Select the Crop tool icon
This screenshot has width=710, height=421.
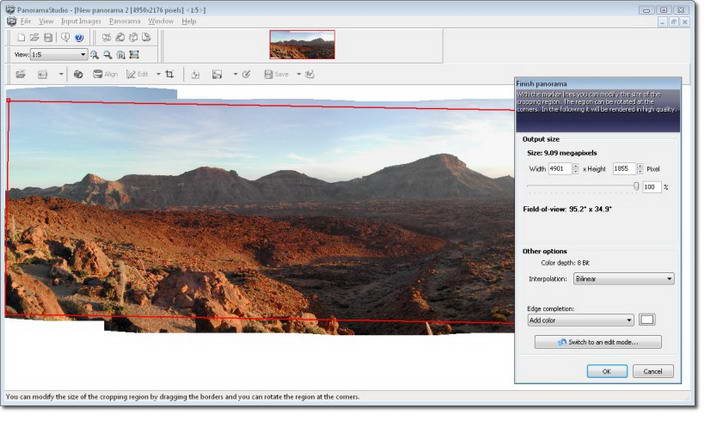(x=169, y=74)
